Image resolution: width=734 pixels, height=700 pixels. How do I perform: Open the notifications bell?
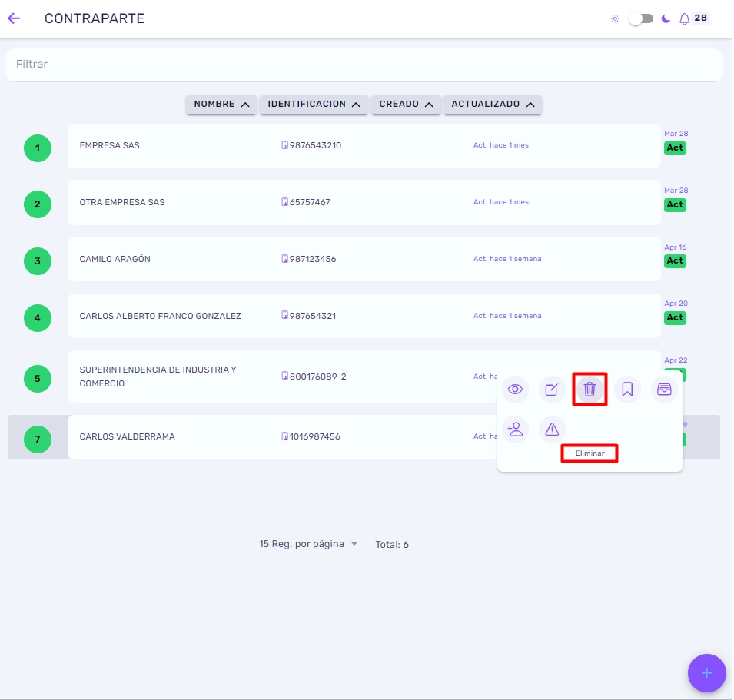pyautogui.click(x=684, y=18)
